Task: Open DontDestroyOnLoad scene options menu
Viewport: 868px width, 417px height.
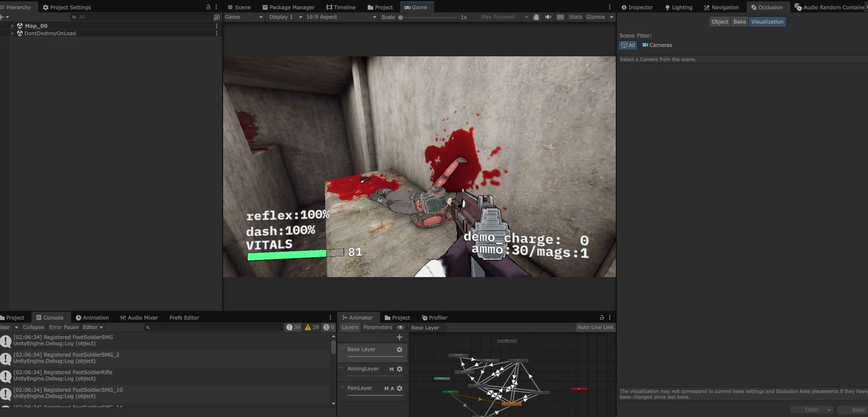Action: tap(217, 33)
